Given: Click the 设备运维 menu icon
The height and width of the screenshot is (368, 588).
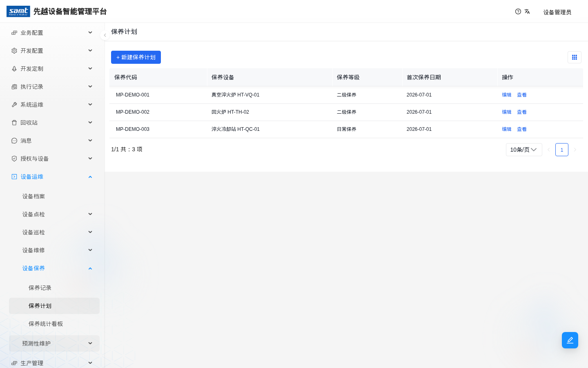Looking at the screenshot, I should pos(14,177).
